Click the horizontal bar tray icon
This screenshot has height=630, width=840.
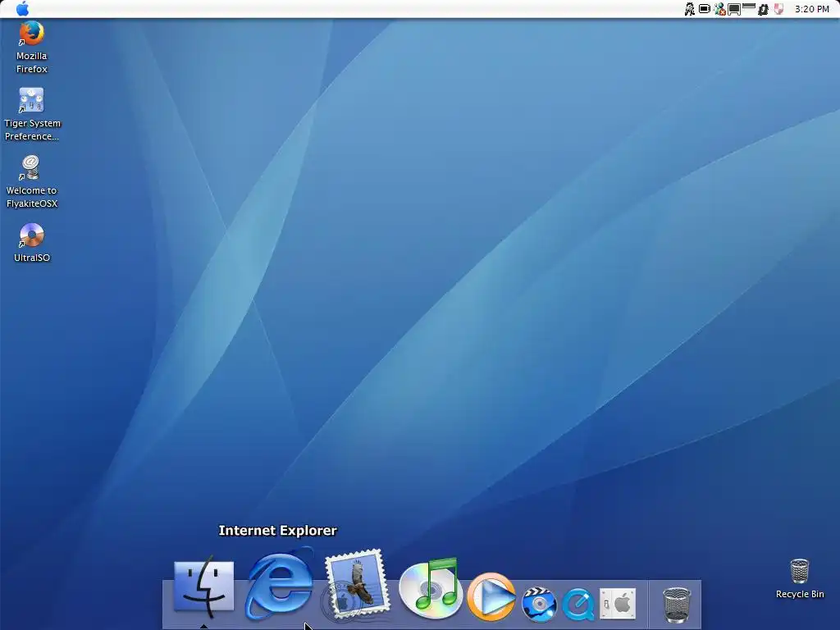(x=749, y=7)
